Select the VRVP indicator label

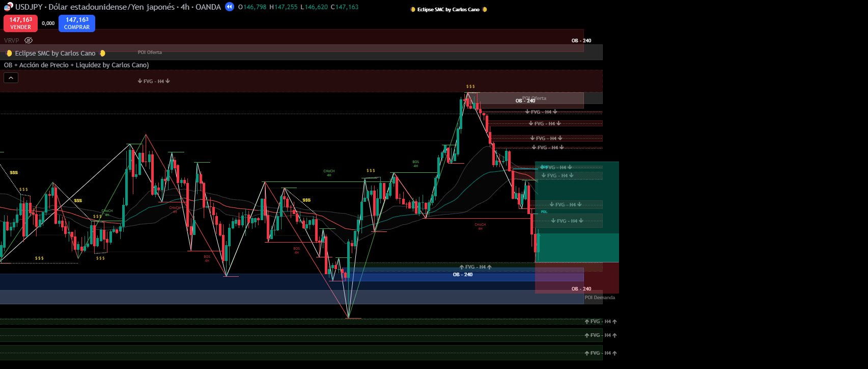[x=11, y=40]
